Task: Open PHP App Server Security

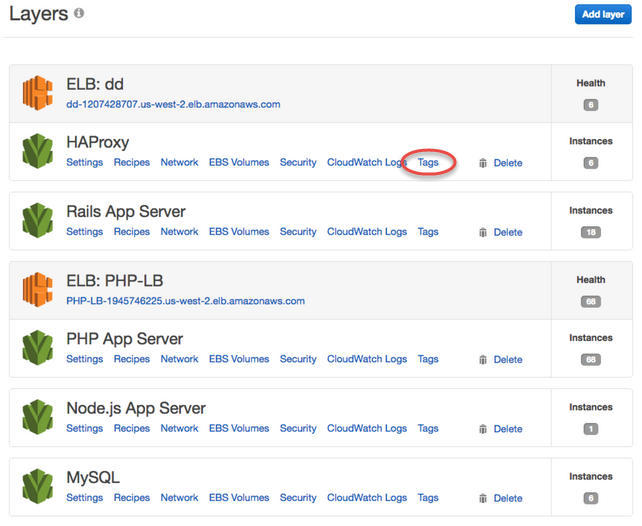Action: tap(298, 359)
